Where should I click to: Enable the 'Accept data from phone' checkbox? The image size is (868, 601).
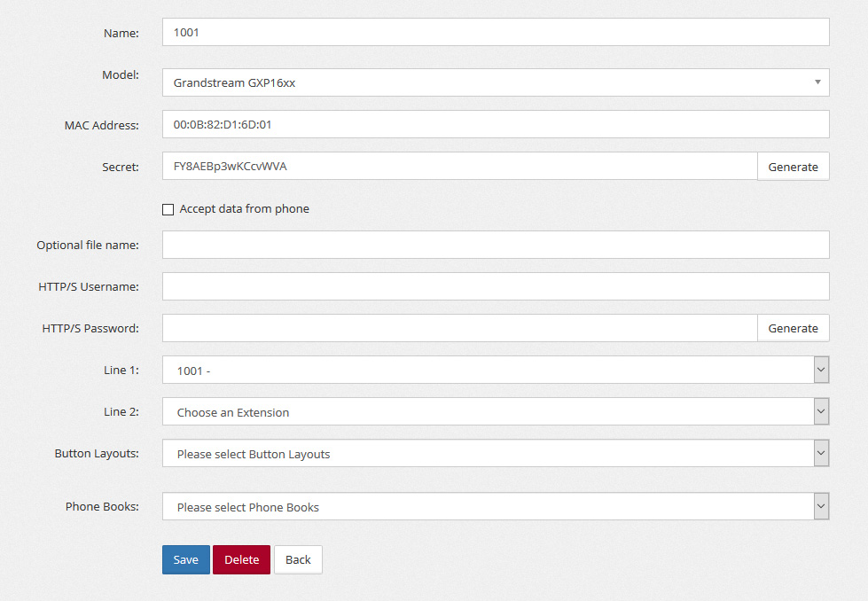click(x=168, y=208)
